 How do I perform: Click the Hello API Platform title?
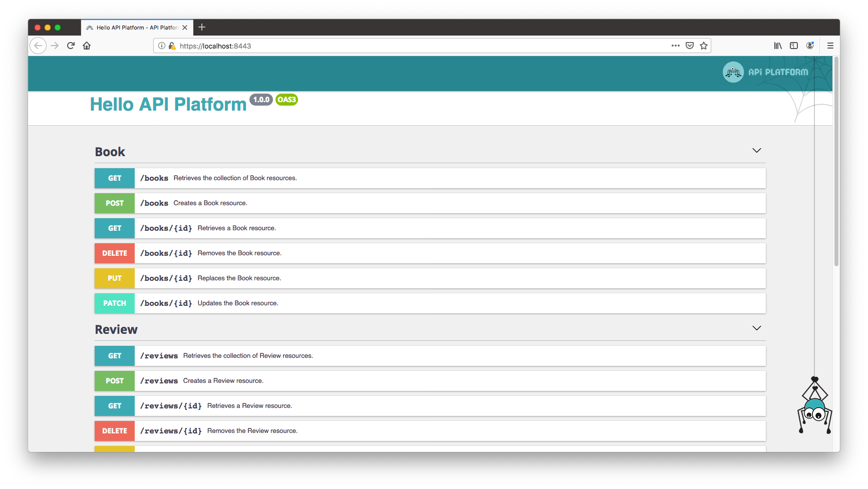click(168, 105)
